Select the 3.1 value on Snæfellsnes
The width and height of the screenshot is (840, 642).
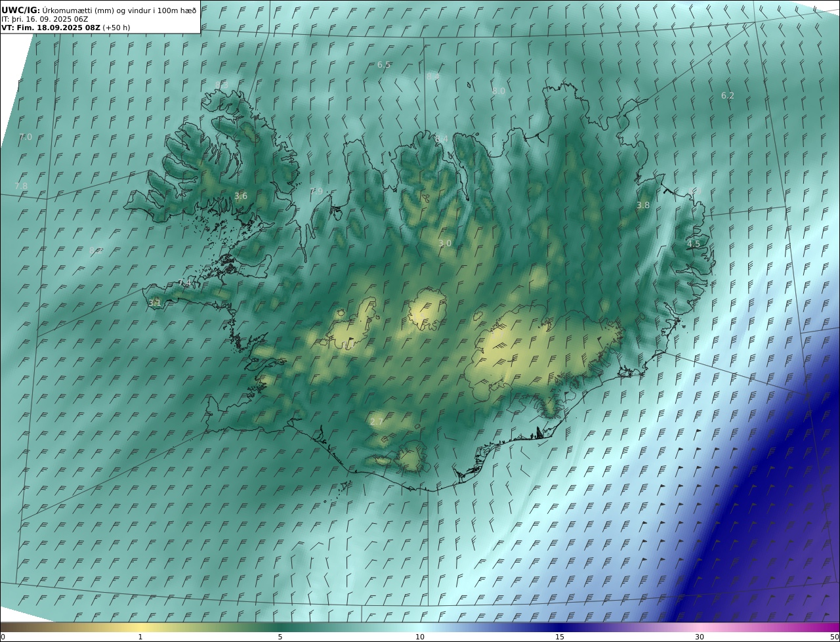155,303
